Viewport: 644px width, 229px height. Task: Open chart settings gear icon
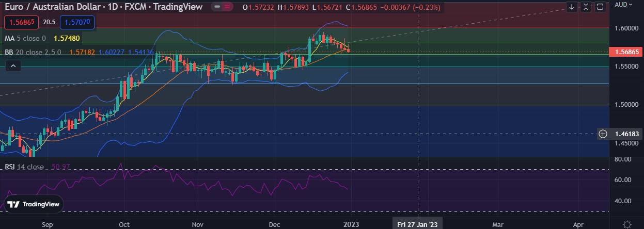click(x=626, y=224)
